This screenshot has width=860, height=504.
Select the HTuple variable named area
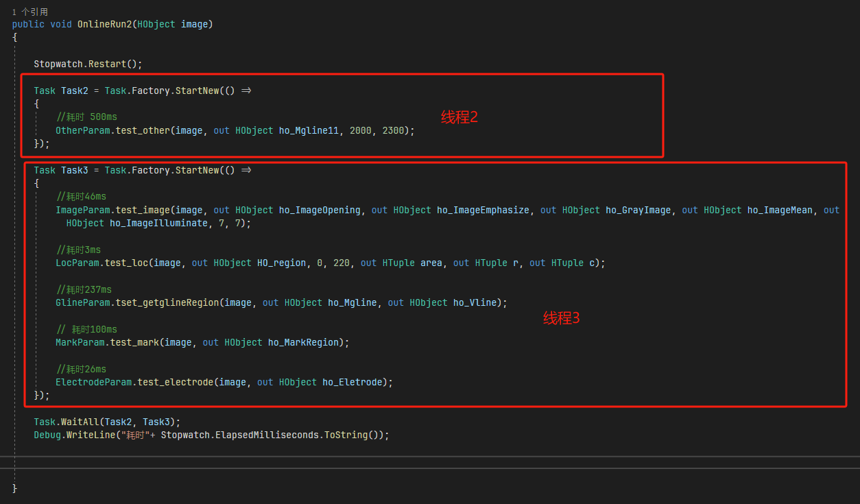pos(431,263)
